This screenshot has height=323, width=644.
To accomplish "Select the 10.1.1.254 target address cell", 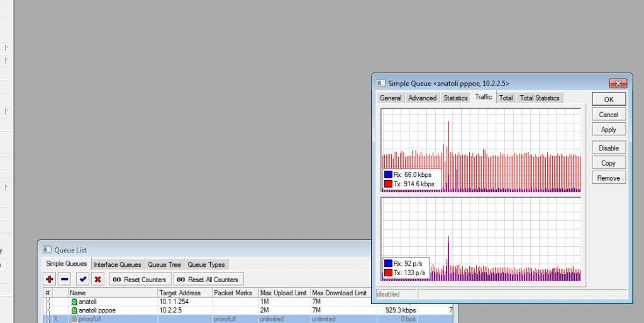I will (174, 302).
